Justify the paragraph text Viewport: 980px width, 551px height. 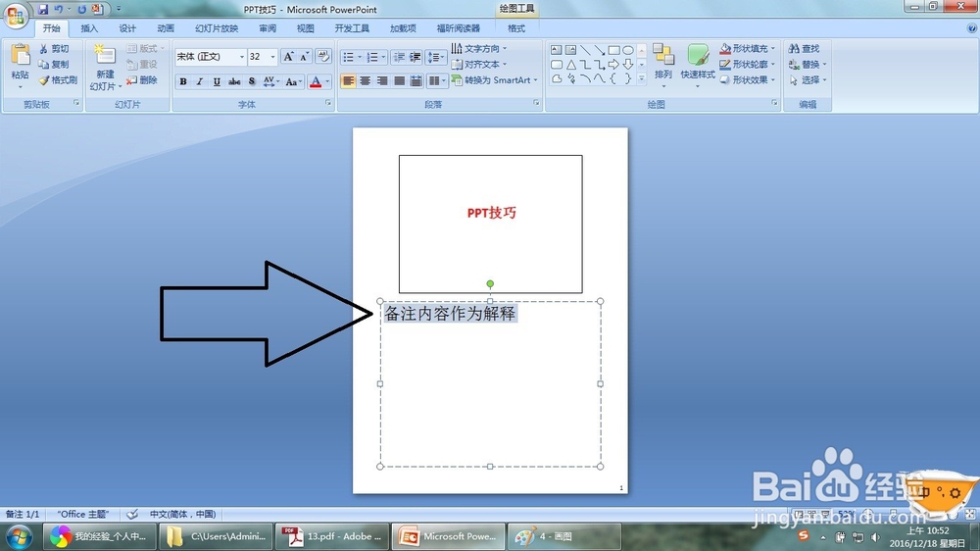point(399,80)
